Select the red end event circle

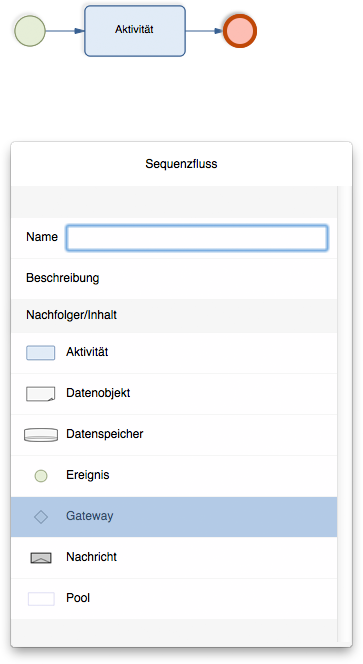pyautogui.click(x=240, y=30)
